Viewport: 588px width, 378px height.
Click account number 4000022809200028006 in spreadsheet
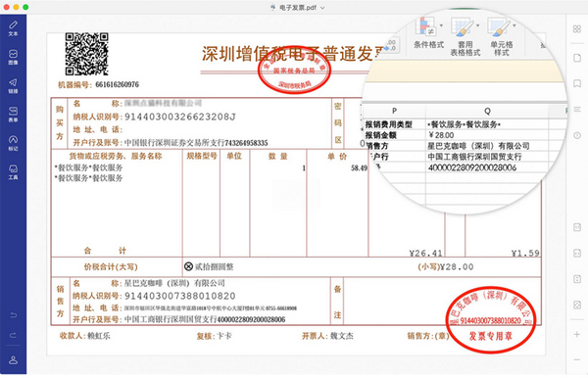[x=472, y=167]
